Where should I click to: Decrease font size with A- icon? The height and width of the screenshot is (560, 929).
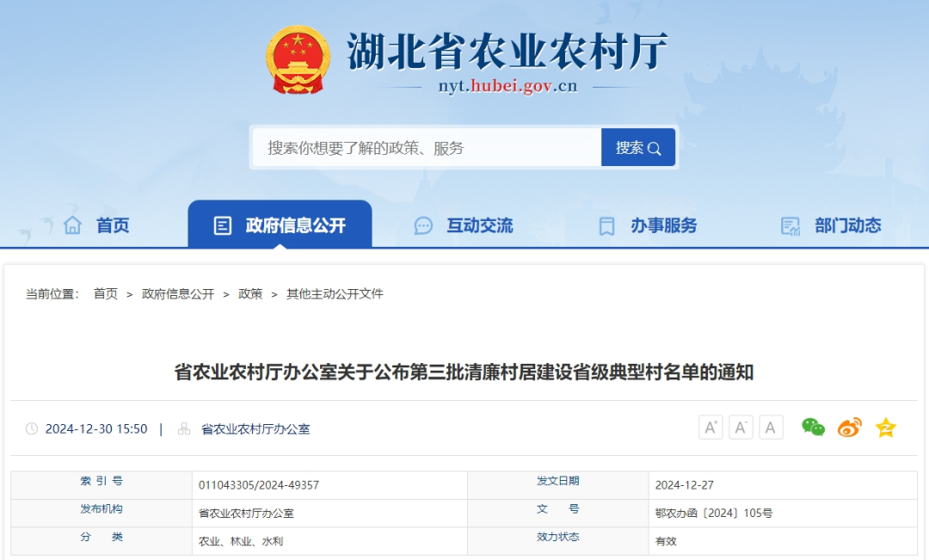[x=741, y=428]
